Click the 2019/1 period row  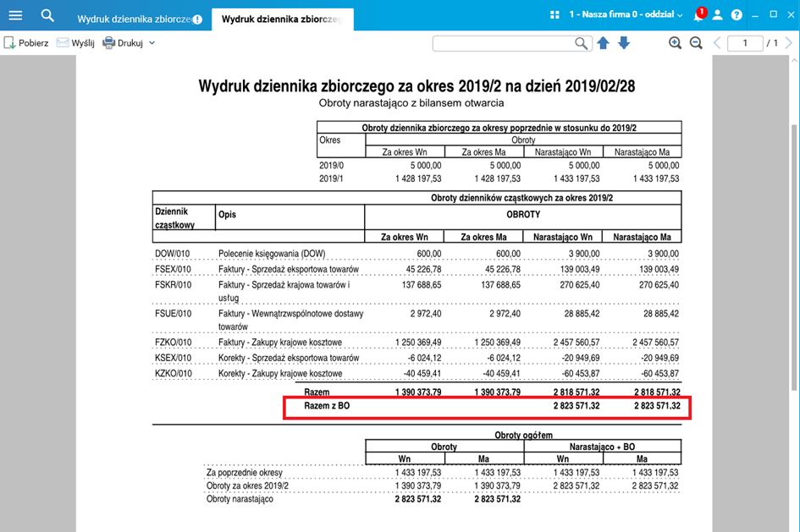tap(499, 178)
